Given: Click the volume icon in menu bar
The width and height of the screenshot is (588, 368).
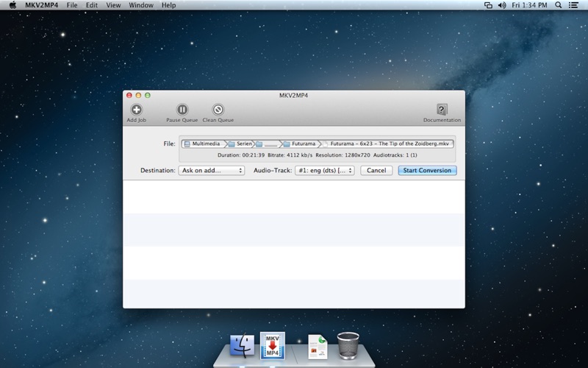Looking at the screenshot, I should (x=502, y=5).
